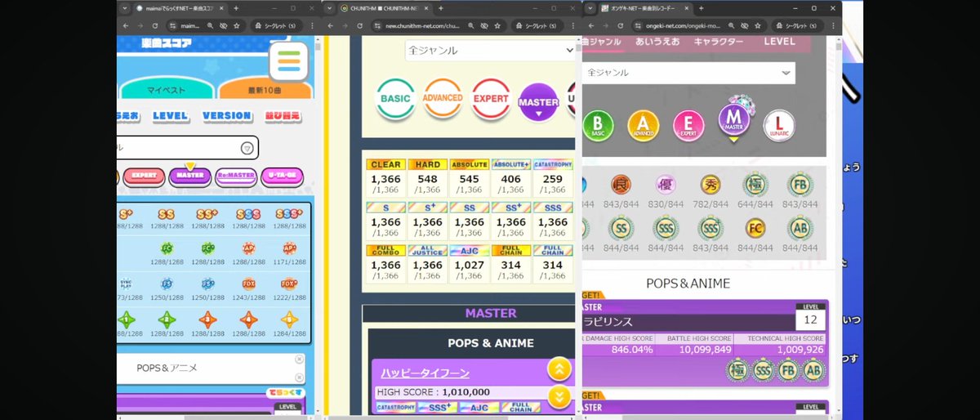This screenshot has height=420, width=980.
Task: Sort maimai songs by VERSION
Action: click(226, 116)
